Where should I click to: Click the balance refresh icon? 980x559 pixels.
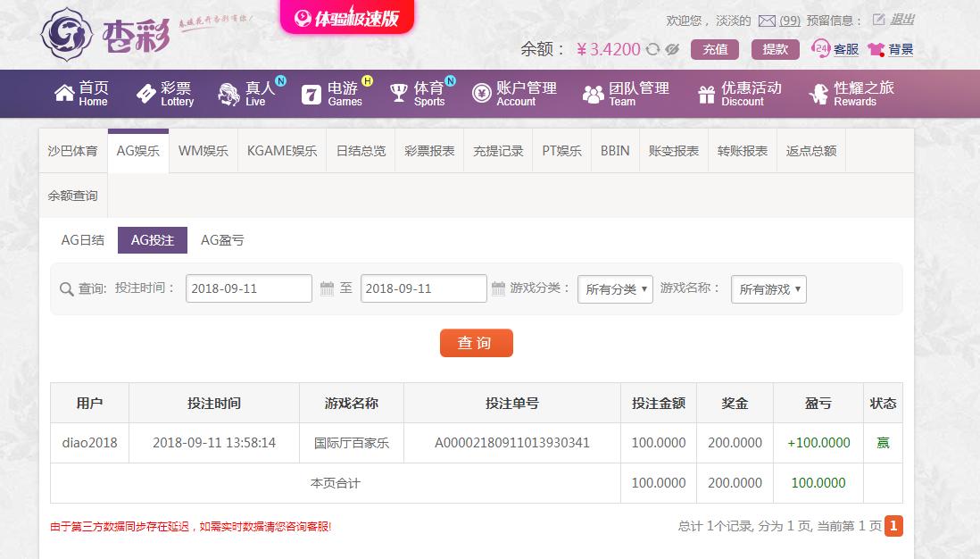(x=653, y=49)
